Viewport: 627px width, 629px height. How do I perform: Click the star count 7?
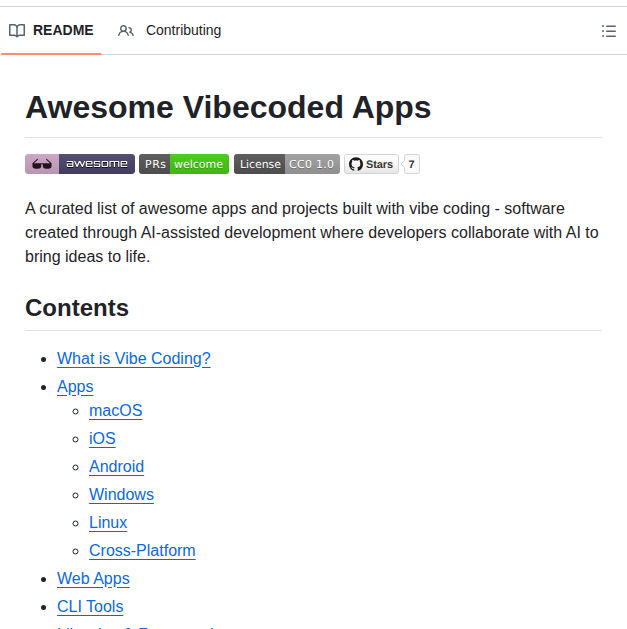pos(411,164)
